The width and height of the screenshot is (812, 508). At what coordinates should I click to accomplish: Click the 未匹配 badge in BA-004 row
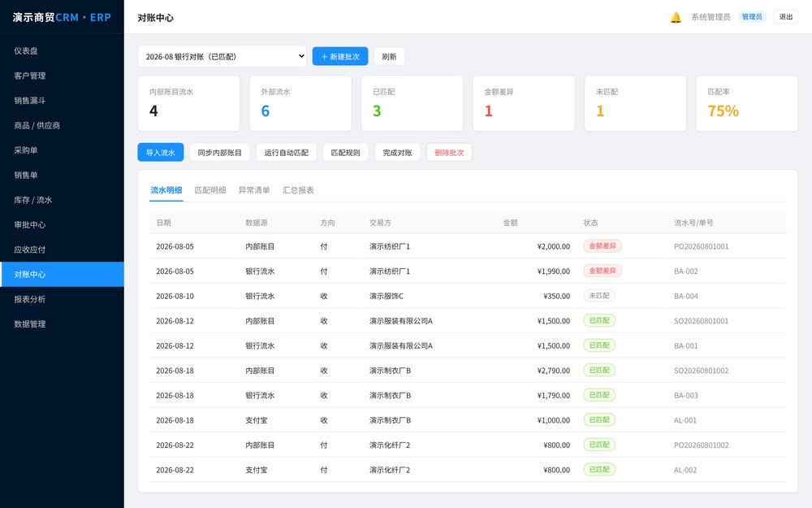click(599, 296)
